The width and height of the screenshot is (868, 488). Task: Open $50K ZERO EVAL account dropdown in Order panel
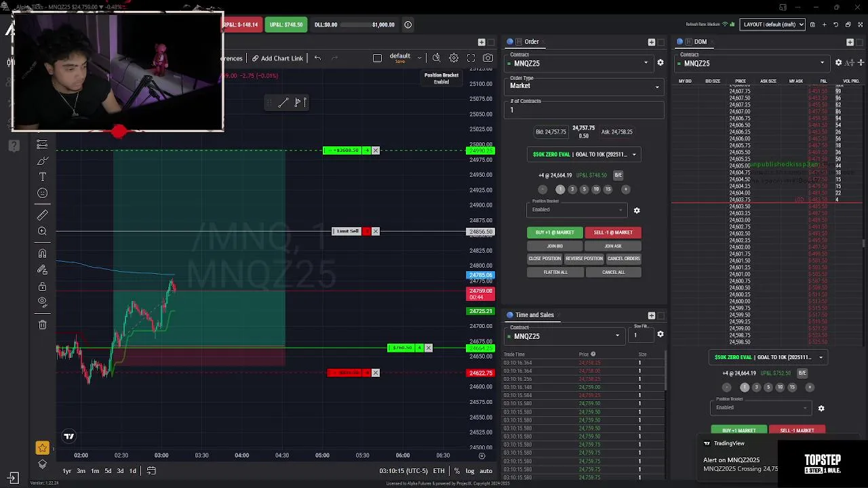tap(584, 155)
